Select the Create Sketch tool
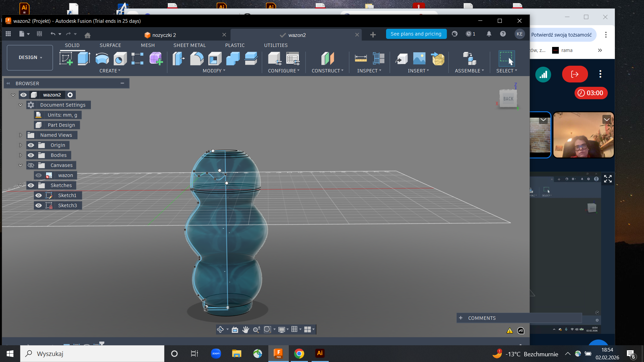 pos(66,58)
